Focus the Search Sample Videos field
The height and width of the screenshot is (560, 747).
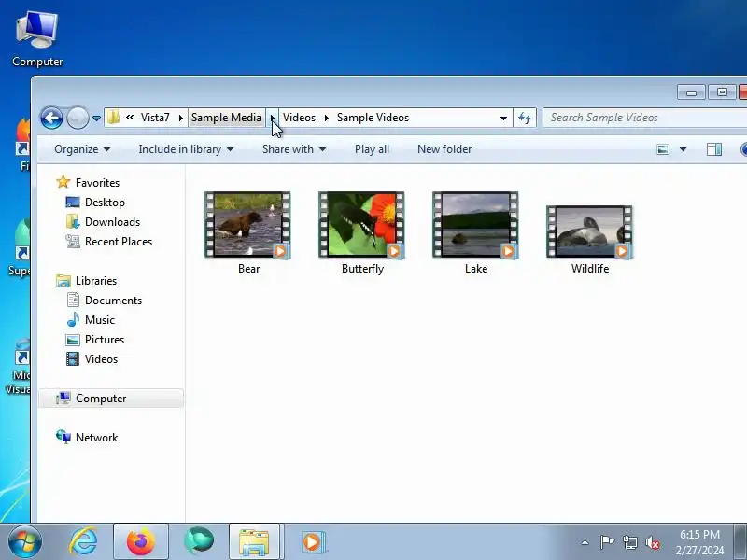click(x=645, y=118)
